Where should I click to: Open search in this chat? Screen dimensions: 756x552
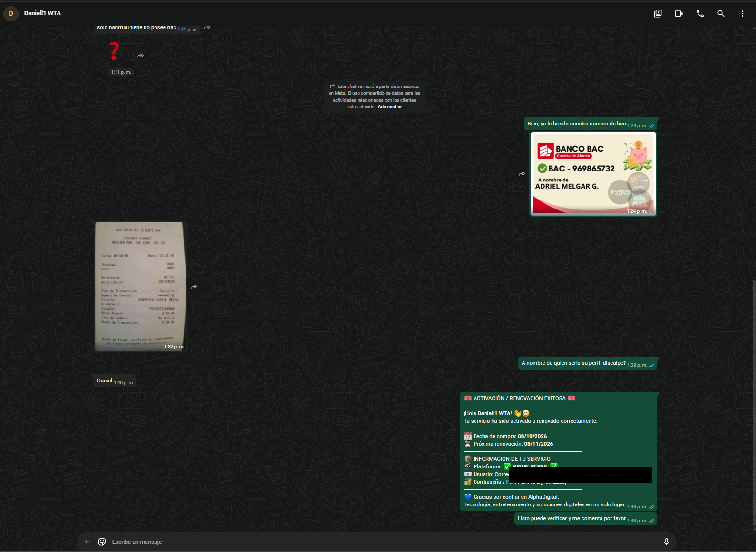(x=721, y=13)
